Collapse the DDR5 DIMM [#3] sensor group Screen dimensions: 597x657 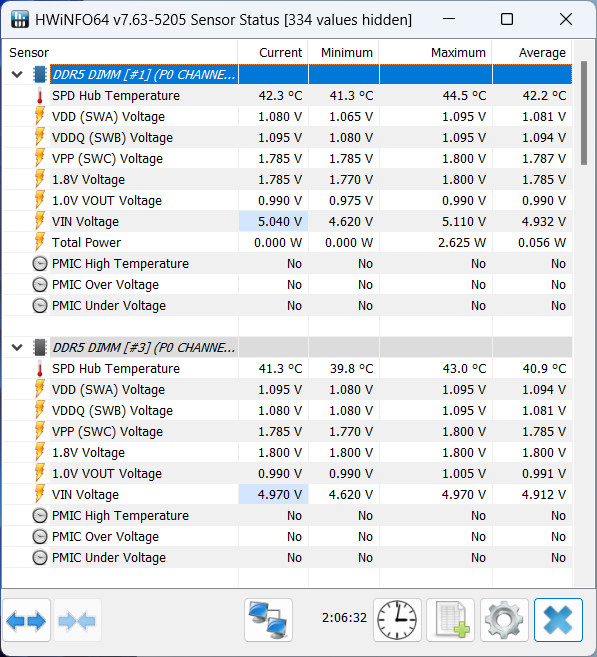tap(17, 347)
